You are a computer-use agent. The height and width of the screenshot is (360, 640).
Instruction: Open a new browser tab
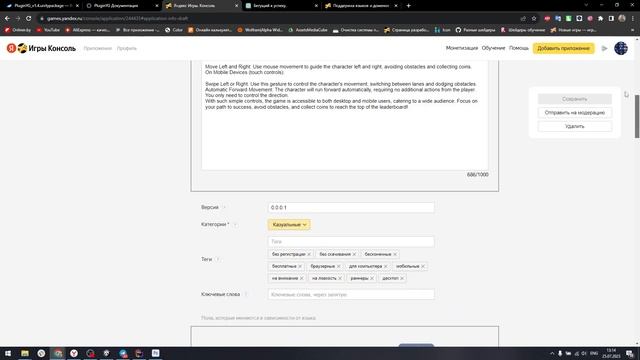[409, 6]
